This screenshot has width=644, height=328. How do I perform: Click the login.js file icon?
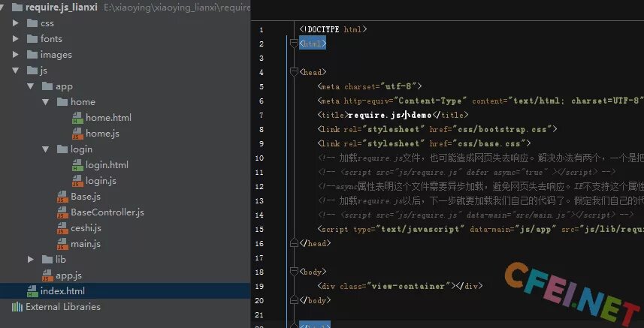[77, 181]
